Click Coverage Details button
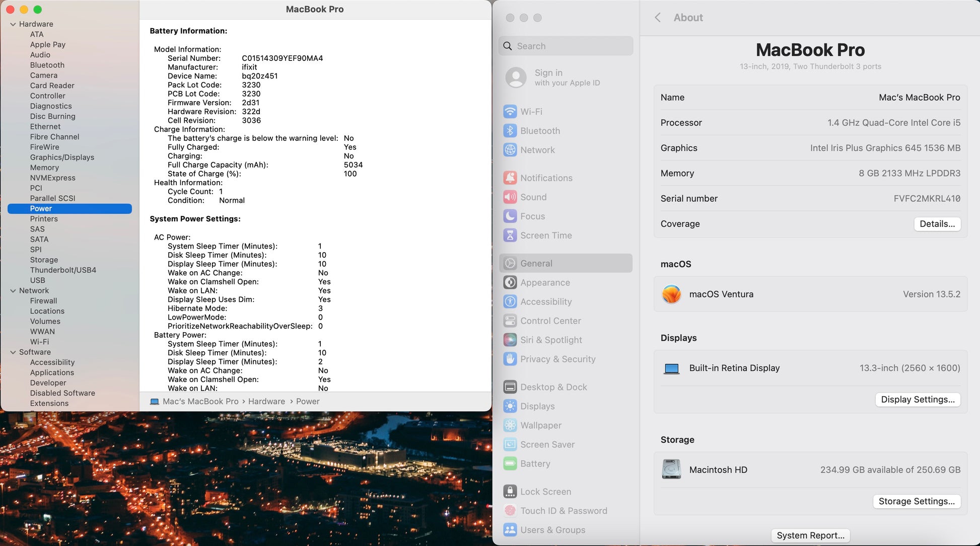The image size is (980, 546). tap(937, 224)
